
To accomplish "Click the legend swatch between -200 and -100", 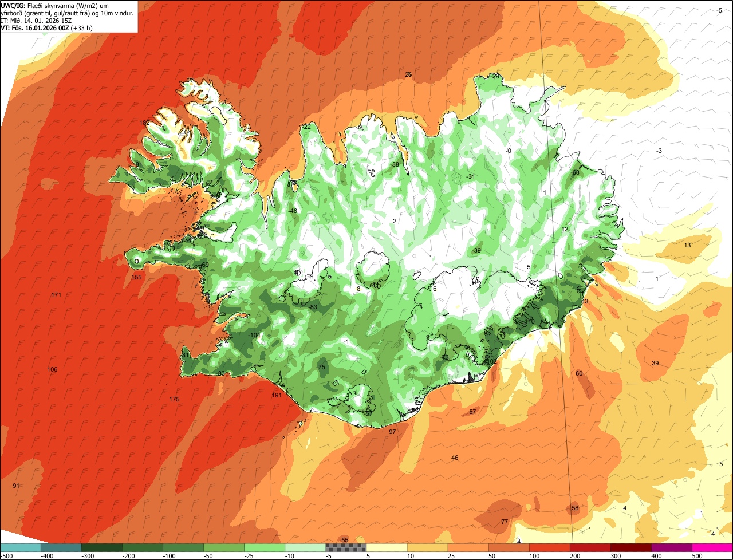I will pos(143,547).
